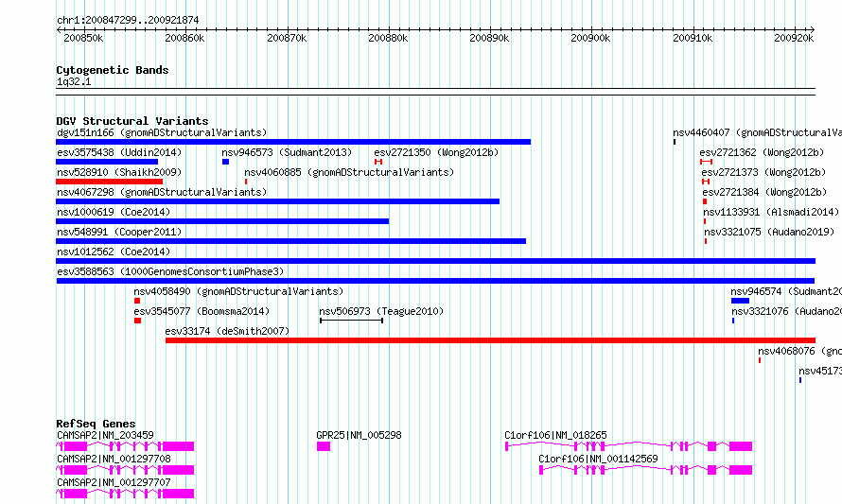Click the 200850k ruler tick label

83,38
